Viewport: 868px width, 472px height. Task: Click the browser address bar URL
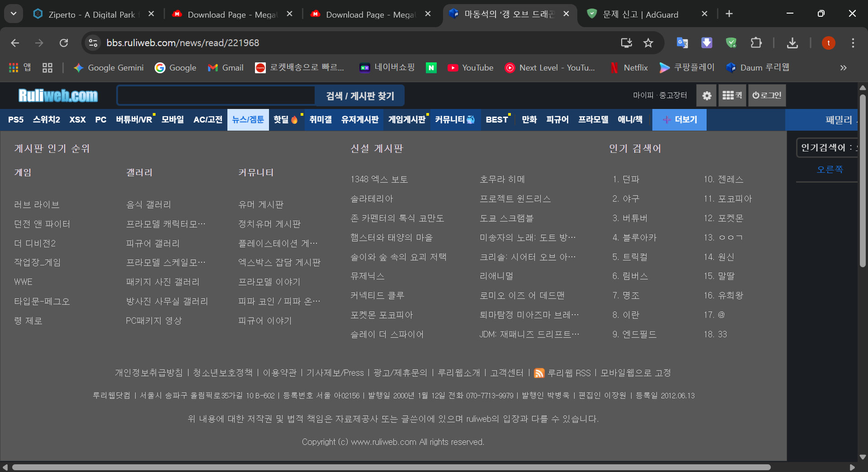pyautogui.click(x=183, y=43)
